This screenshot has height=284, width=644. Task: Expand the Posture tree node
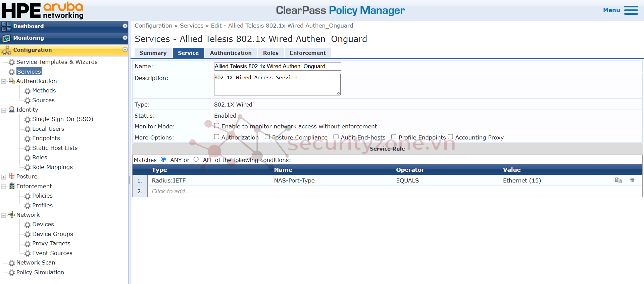tap(4, 177)
